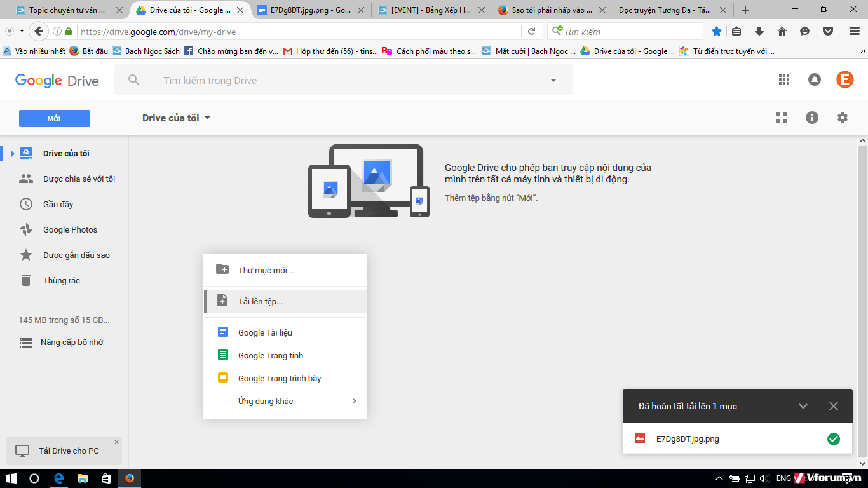
Task: Click the orange account avatar
Action: [844, 79]
